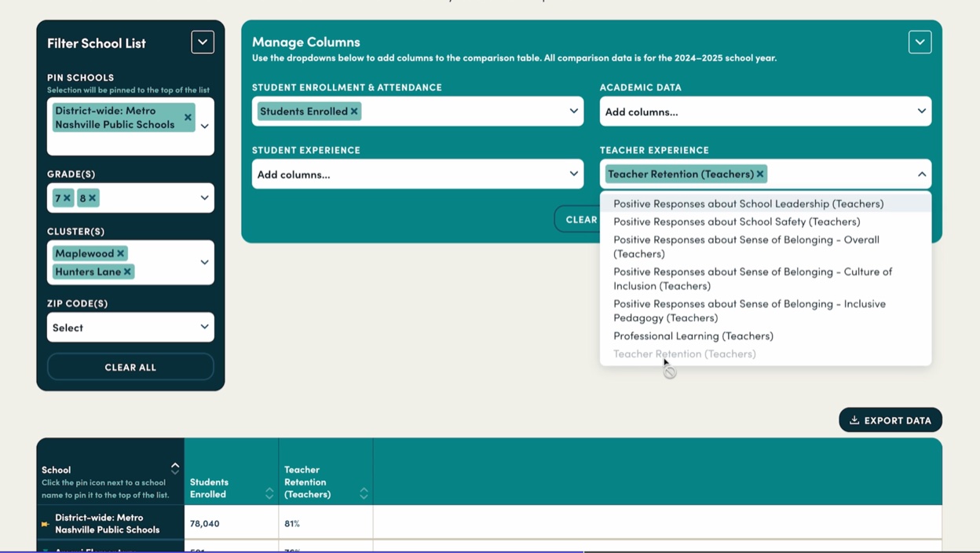Open the Pin Schools dropdown arrow

pos(204,126)
